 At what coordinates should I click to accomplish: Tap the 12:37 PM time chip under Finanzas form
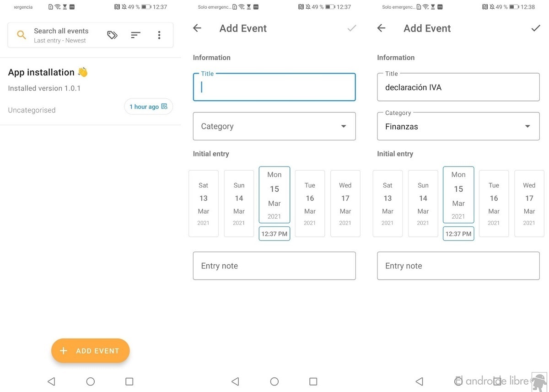458,234
